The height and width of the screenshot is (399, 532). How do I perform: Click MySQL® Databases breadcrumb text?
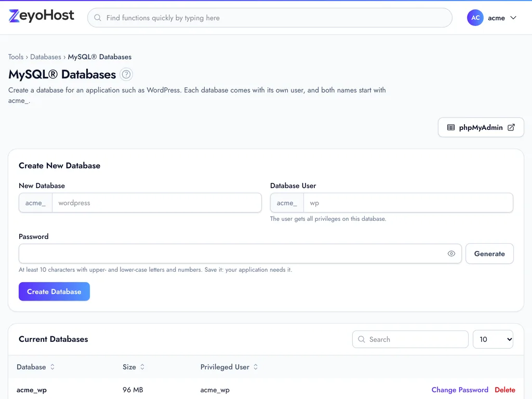tap(99, 57)
